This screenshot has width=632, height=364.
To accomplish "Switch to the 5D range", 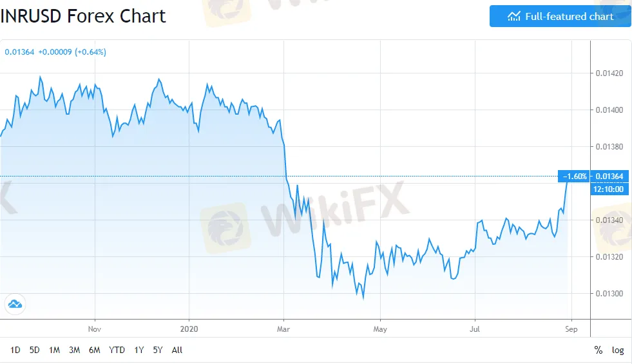I will pyautogui.click(x=35, y=350).
